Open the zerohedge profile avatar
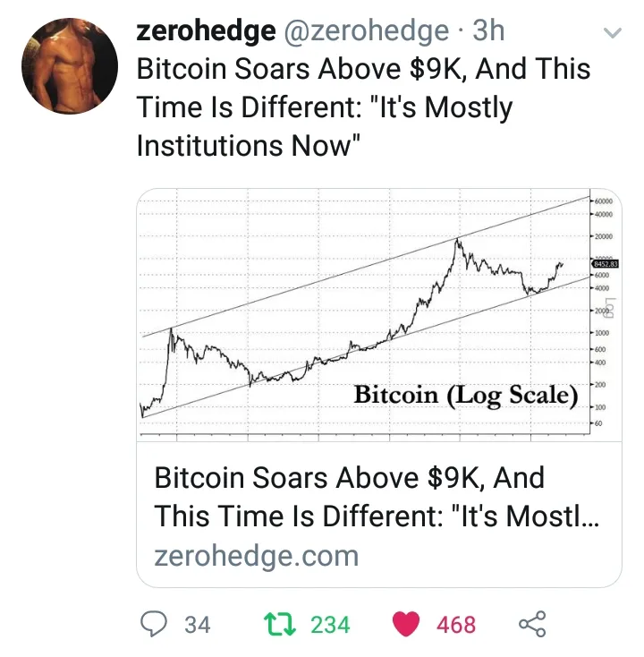Screen dimensions: 644x657 [x=69, y=65]
